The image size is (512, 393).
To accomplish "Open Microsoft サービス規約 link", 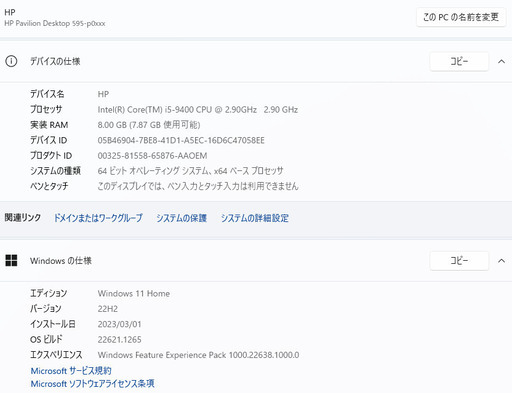I will pos(71,371).
